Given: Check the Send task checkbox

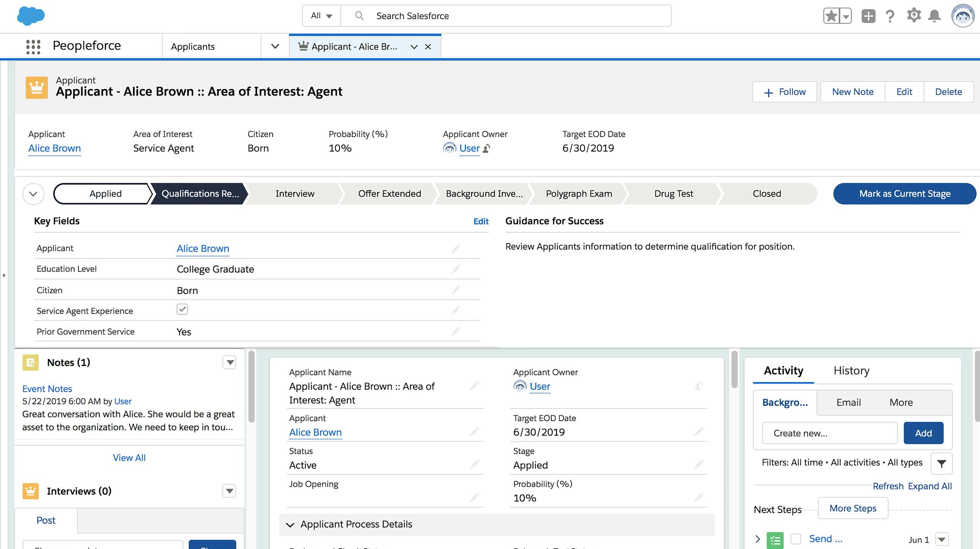Looking at the screenshot, I should [796, 539].
